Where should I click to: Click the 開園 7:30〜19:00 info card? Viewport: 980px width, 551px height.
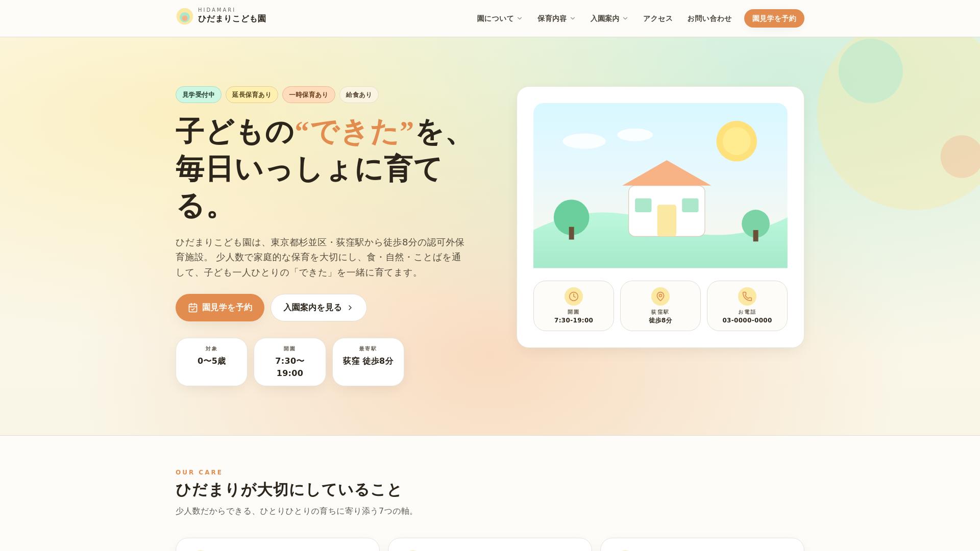pos(290,362)
